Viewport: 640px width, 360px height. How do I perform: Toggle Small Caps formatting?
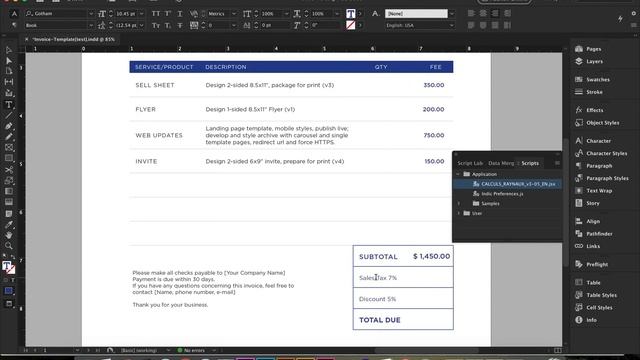coord(156,25)
